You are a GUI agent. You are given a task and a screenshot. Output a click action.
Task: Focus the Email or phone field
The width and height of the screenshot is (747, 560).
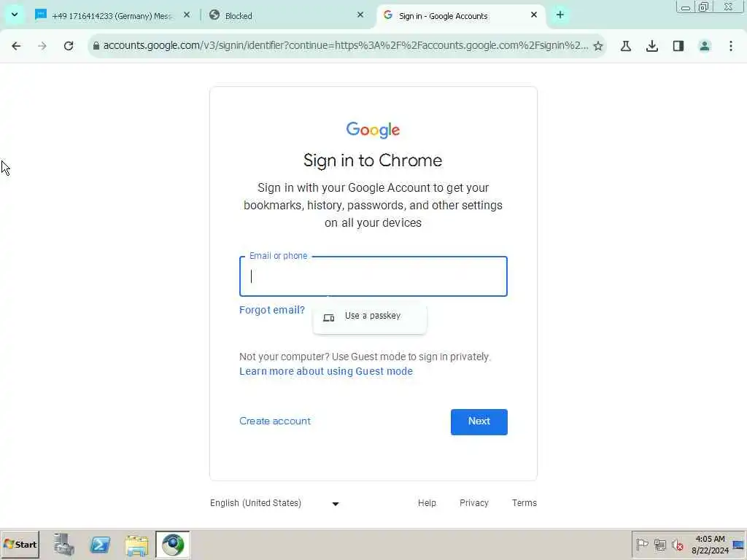pyautogui.click(x=373, y=276)
